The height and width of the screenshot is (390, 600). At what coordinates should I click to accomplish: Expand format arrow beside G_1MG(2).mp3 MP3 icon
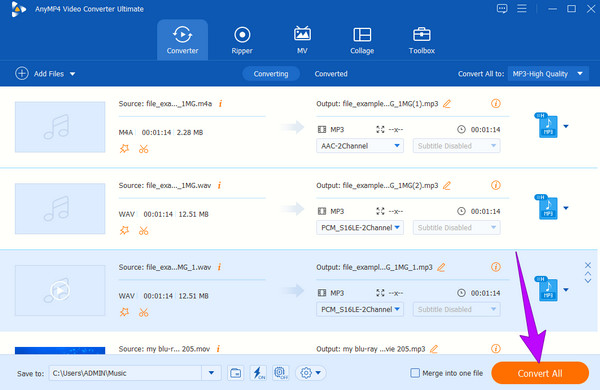coord(566,208)
